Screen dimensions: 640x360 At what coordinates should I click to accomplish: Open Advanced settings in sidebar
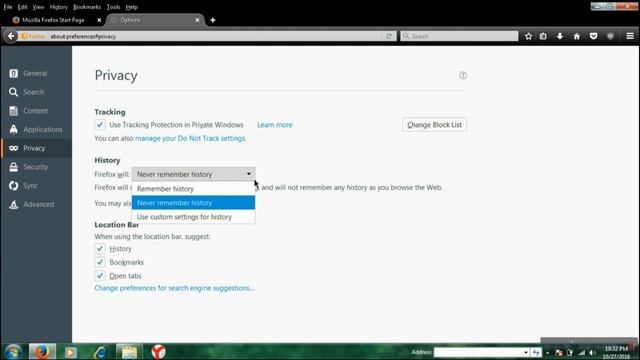coord(36,204)
